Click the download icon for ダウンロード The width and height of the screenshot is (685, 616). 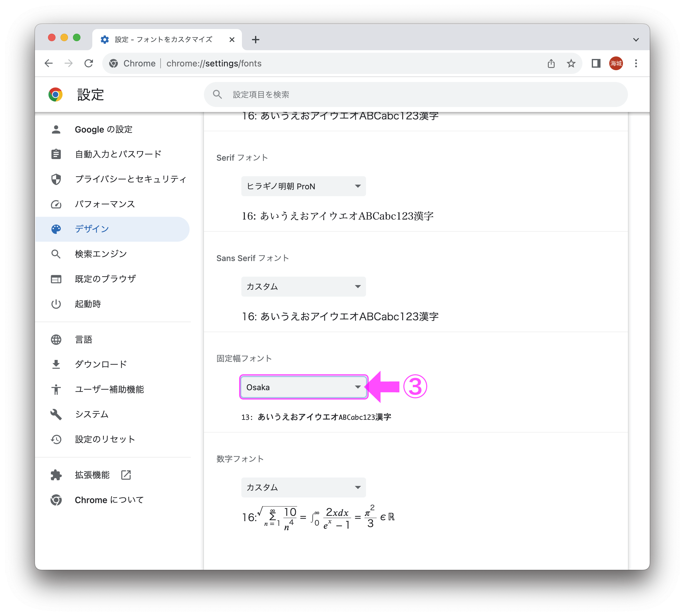point(56,365)
